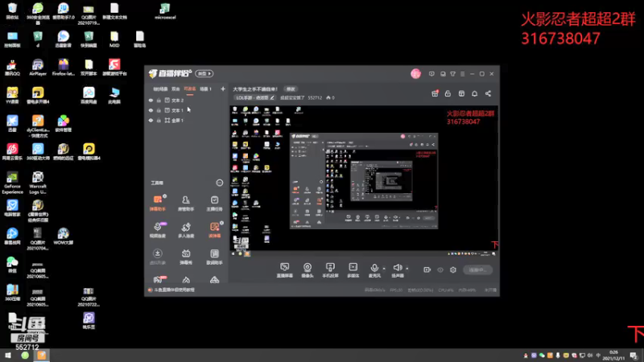Open the 弹幕助手 tool
Screen dimensions: 644x362
pyautogui.click(x=157, y=204)
